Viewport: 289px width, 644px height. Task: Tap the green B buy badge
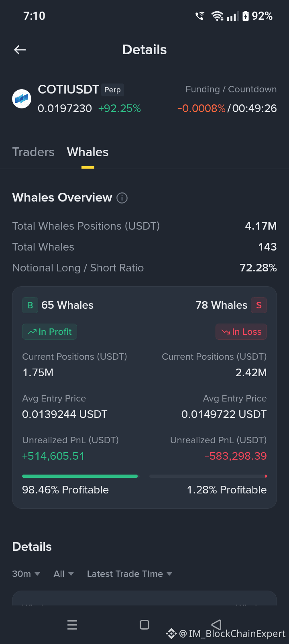tap(30, 305)
